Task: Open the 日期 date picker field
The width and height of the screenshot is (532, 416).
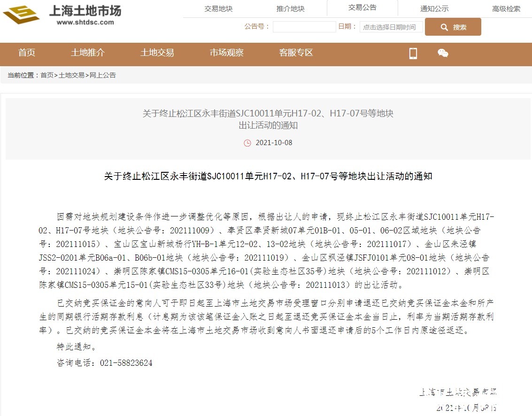Action: coord(391,27)
